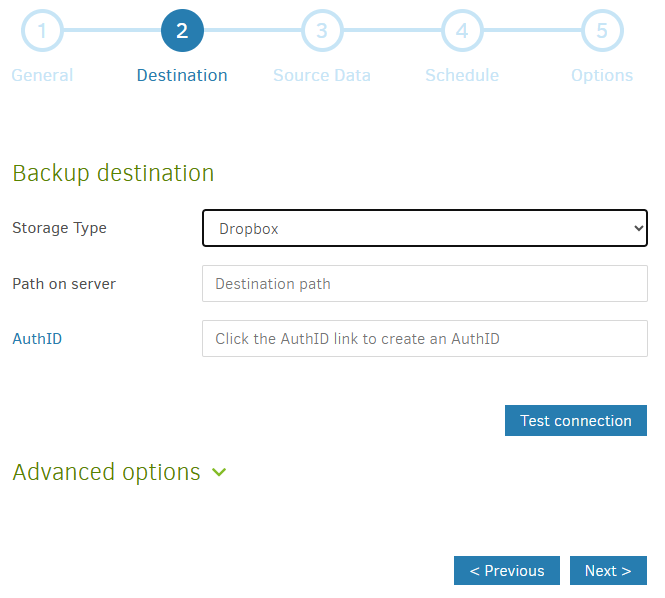Open the Storage Type dropdown
Screen dimensions: 665x598
pyautogui.click(x=425, y=228)
